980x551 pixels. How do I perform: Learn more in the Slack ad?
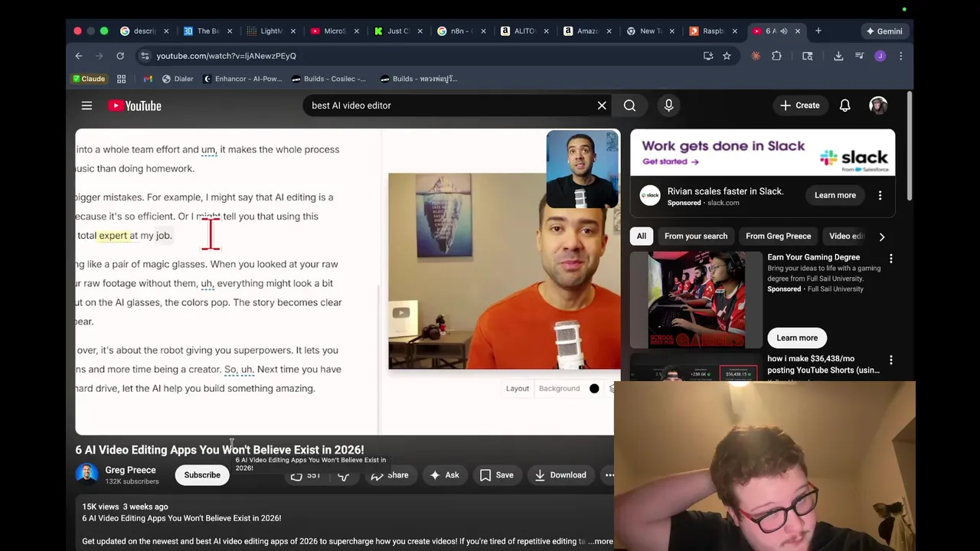click(835, 195)
